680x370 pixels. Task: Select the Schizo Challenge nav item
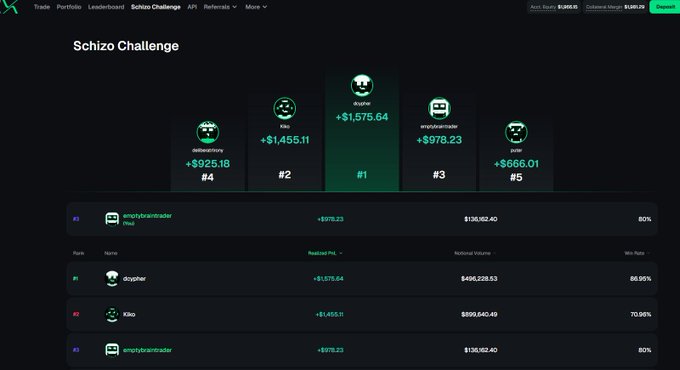click(156, 7)
